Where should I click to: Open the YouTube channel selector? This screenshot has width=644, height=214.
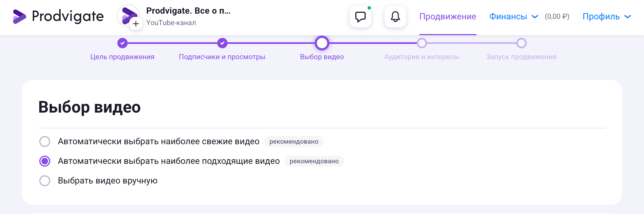click(188, 16)
